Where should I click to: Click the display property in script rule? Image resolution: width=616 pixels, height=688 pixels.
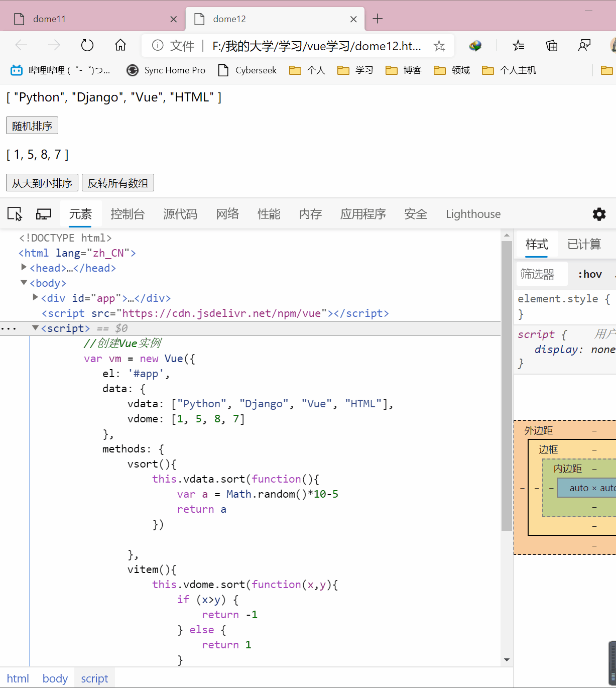click(558, 350)
